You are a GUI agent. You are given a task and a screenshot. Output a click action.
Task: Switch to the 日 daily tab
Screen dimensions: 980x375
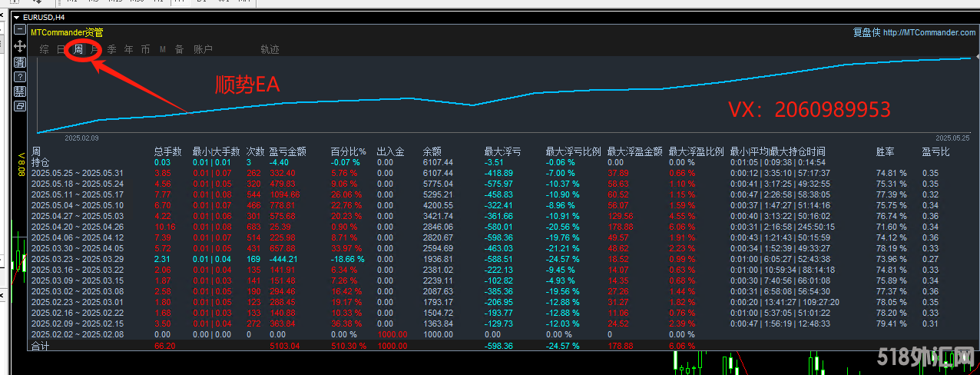pyautogui.click(x=61, y=50)
